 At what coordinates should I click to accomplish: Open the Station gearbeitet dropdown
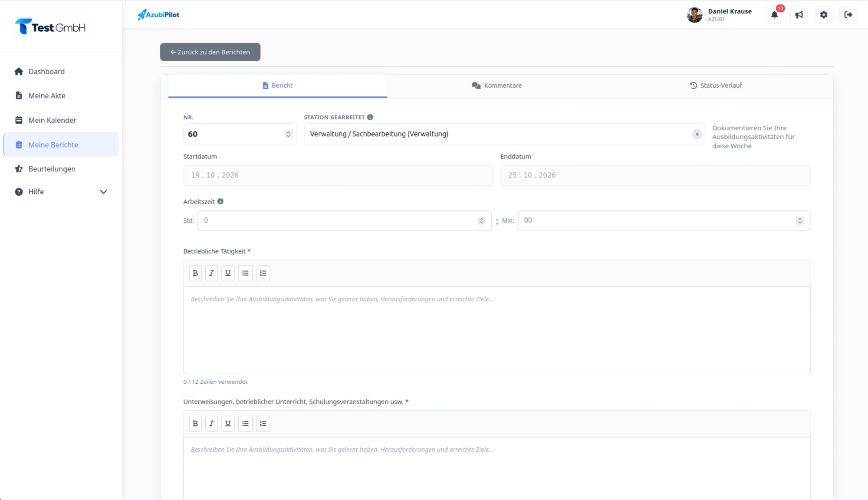504,134
